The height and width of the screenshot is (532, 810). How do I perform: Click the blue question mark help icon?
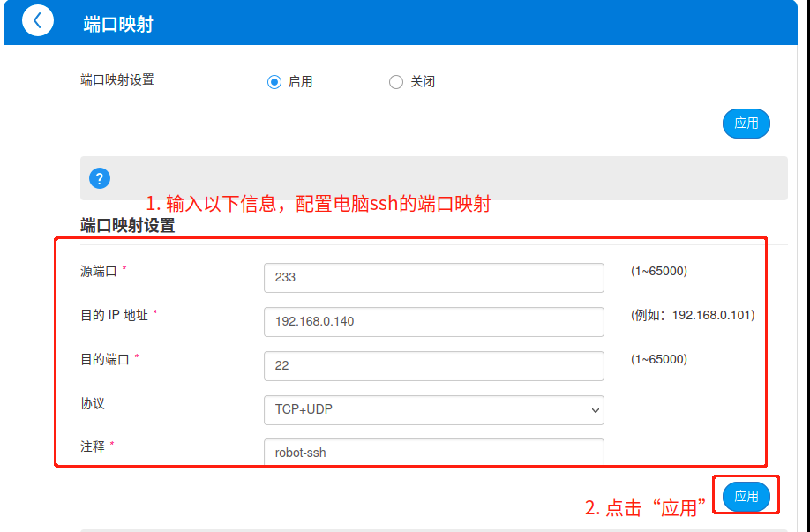click(x=100, y=178)
